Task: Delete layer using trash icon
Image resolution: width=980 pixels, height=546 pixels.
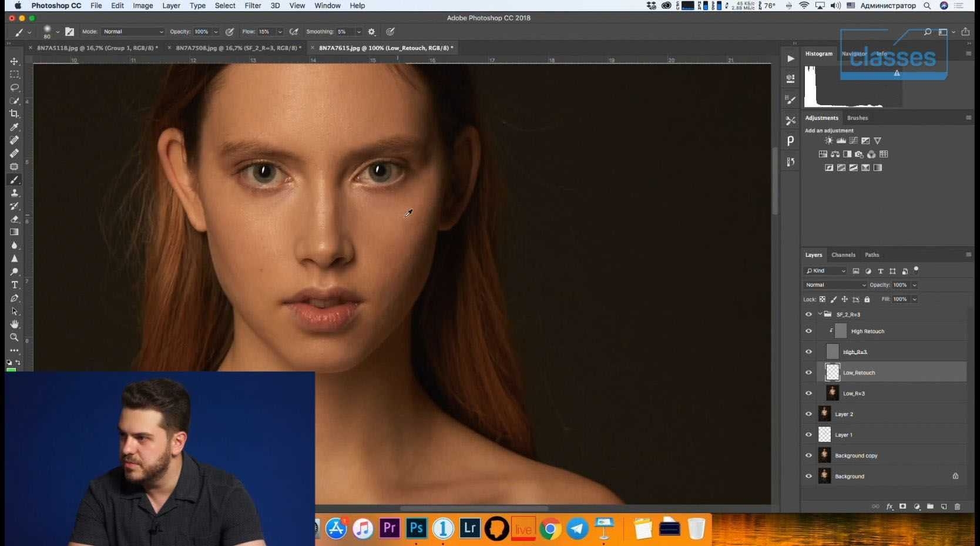Action: click(957, 507)
